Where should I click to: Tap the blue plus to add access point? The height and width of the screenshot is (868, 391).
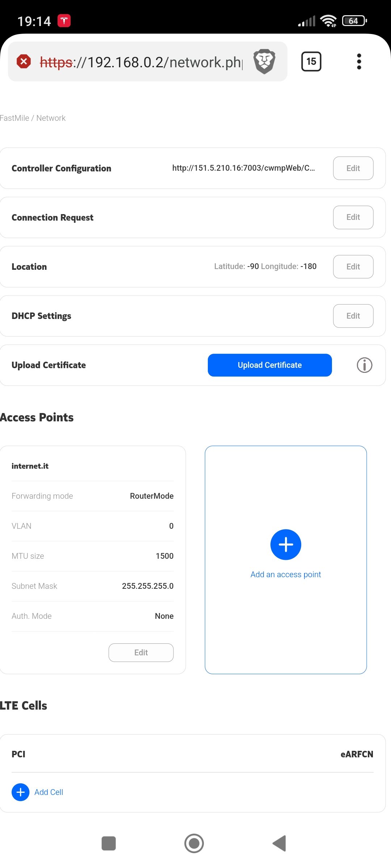tap(286, 544)
